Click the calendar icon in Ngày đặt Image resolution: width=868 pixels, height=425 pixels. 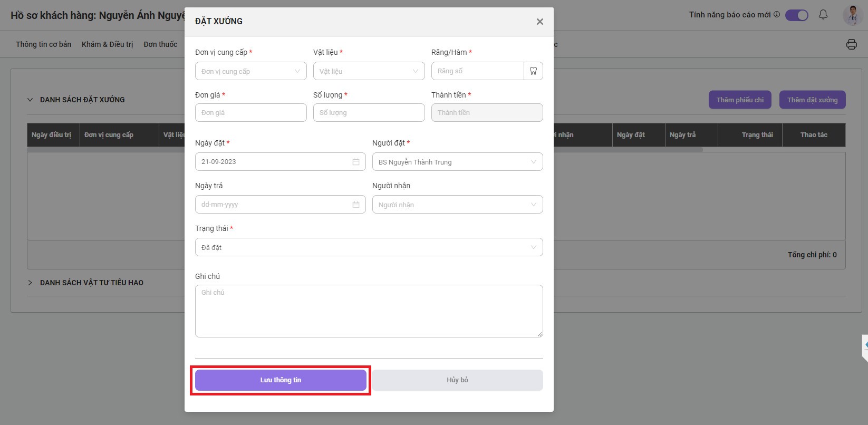pos(356,162)
